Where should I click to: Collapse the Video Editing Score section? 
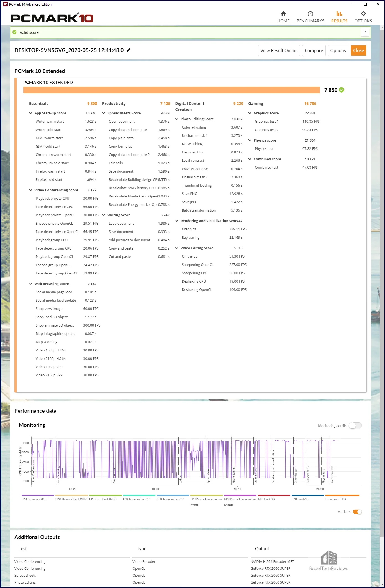[177, 248]
